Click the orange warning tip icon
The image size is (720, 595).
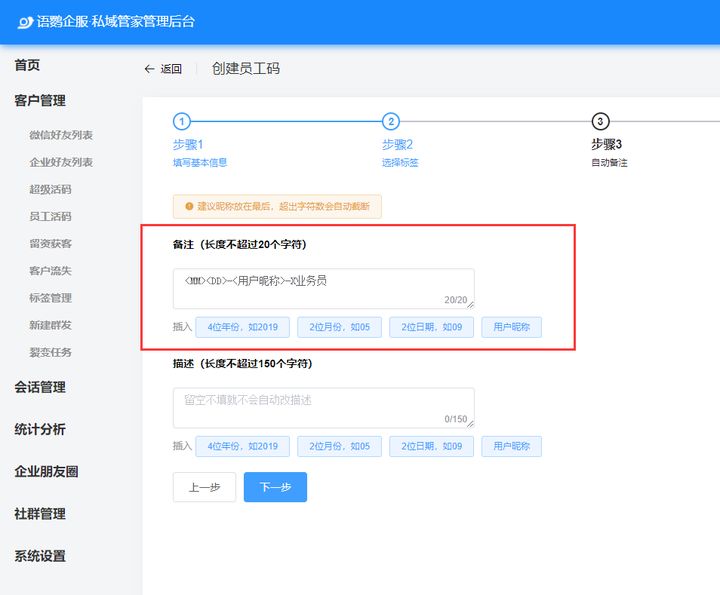click(187, 207)
